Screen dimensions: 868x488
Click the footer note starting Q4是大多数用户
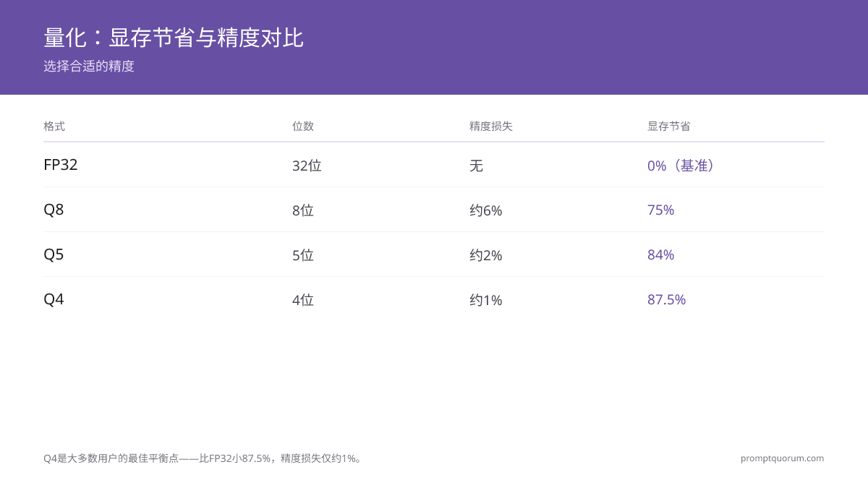203,458
